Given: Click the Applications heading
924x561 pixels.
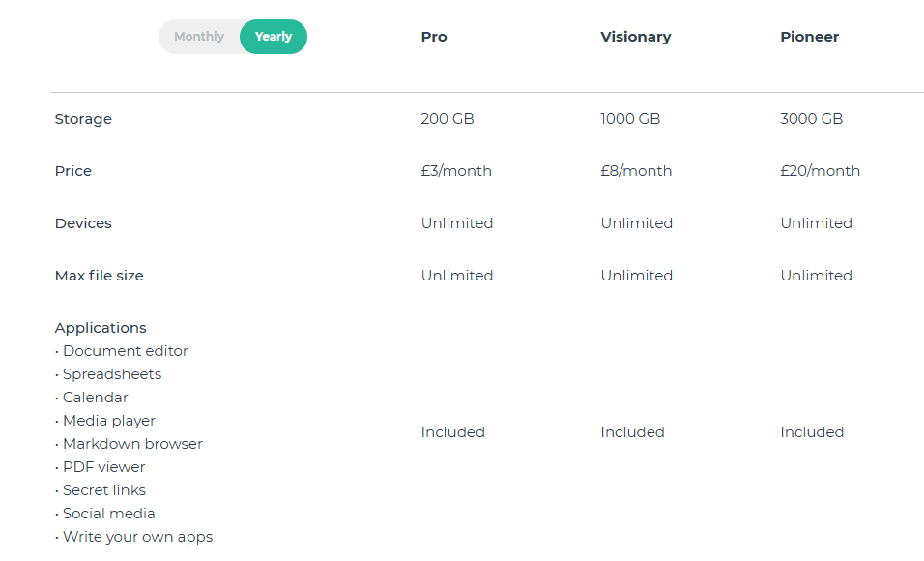Looking at the screenshot, I should click(x=101, y=328).
